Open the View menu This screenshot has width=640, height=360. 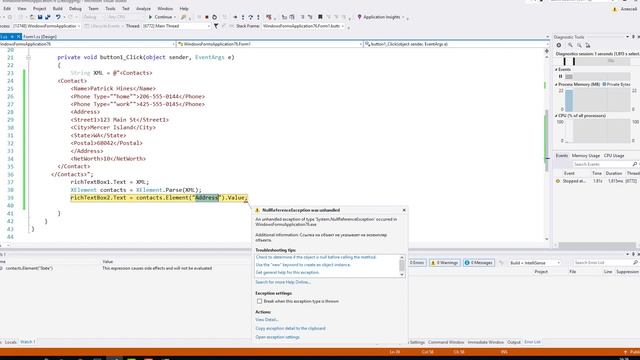tap(22, 9)
